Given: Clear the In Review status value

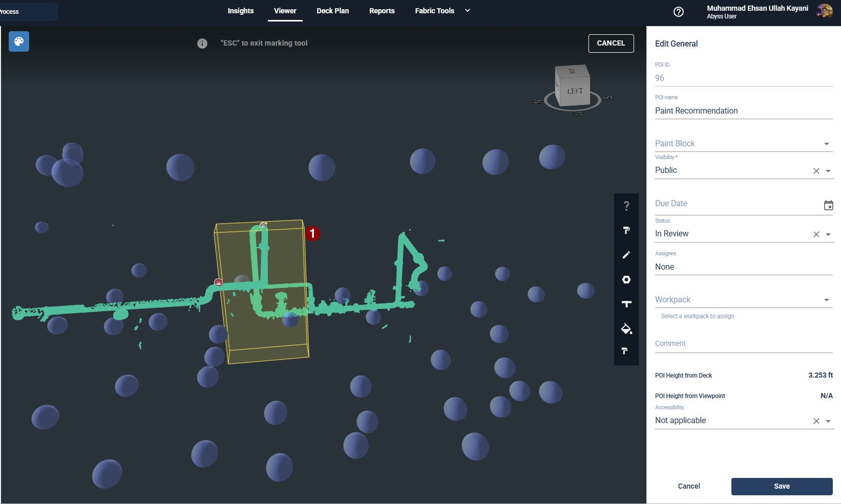Looking at the screenshot, I should pyautogui.click(x=816, y=234).
